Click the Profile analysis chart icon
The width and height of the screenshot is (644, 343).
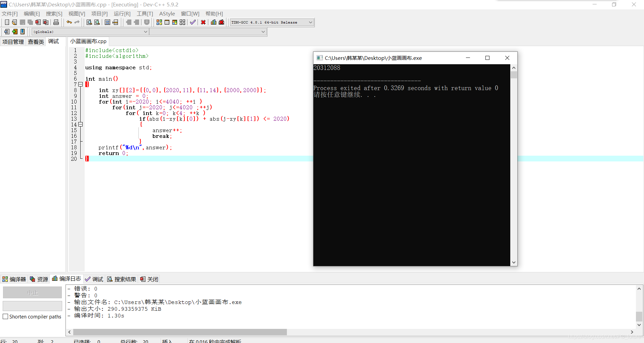click(x=214, y=22)
